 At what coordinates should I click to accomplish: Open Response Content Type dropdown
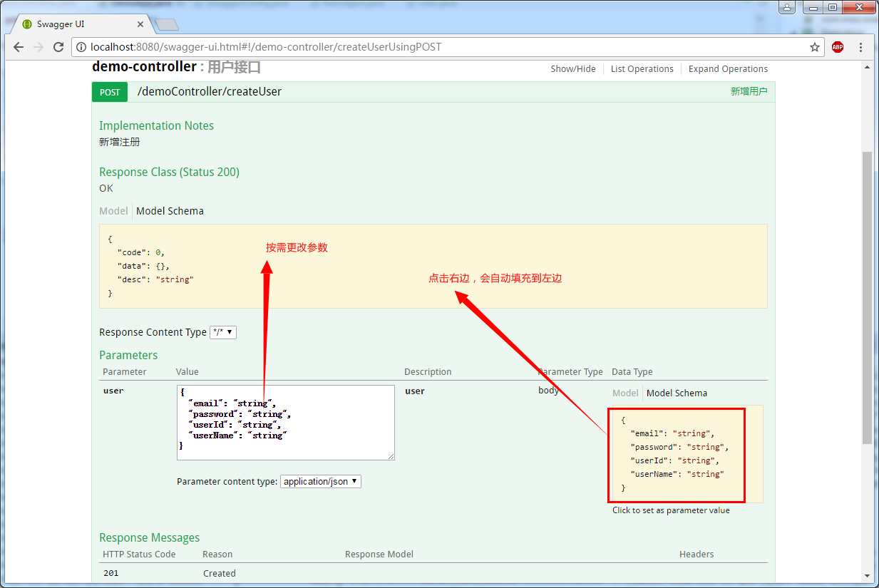tap(223, 332)
